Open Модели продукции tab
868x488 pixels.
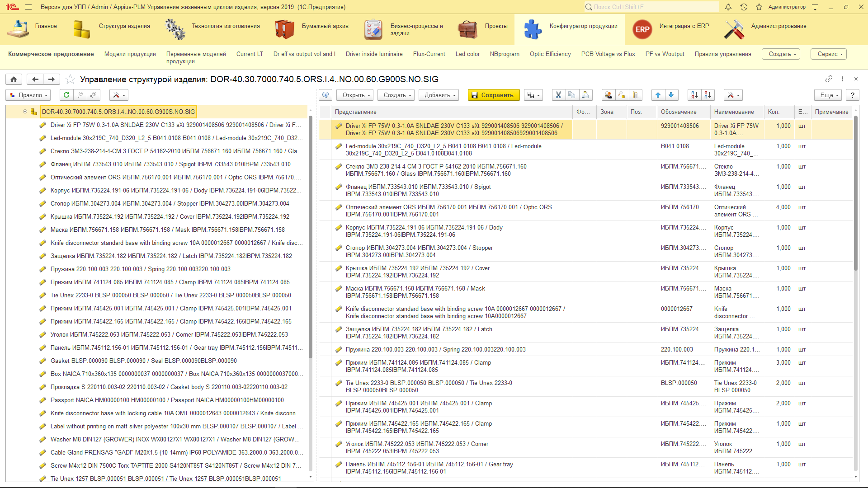[130, 54]
